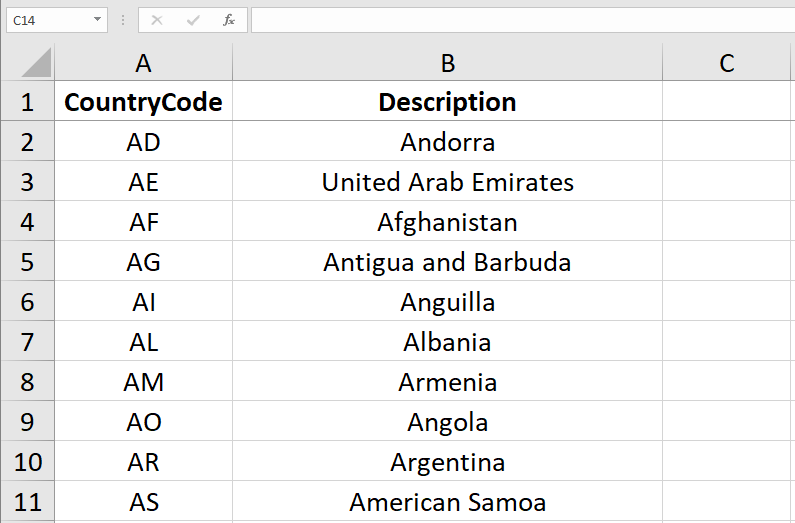This screenshot has width=795, height=523.
Task: Select row 5 header
Action: coord(27,262)
